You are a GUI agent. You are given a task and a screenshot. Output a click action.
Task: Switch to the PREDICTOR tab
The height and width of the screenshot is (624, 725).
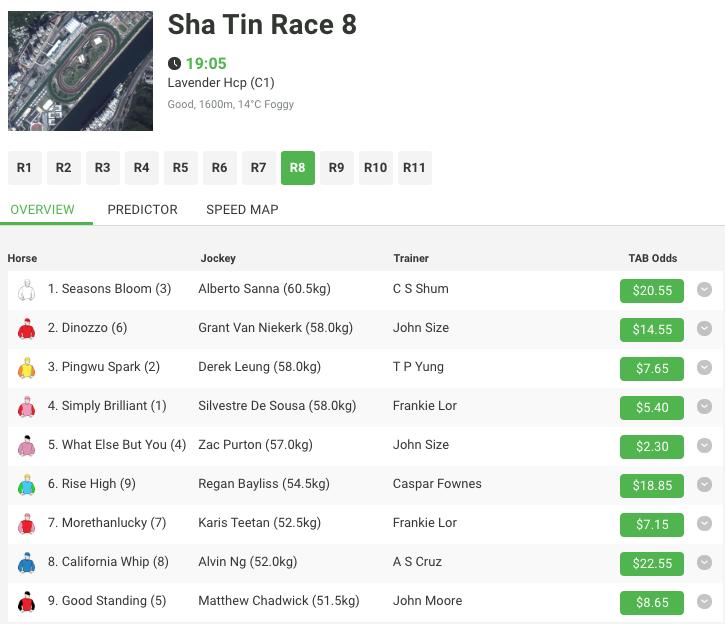tap(142, 210)
